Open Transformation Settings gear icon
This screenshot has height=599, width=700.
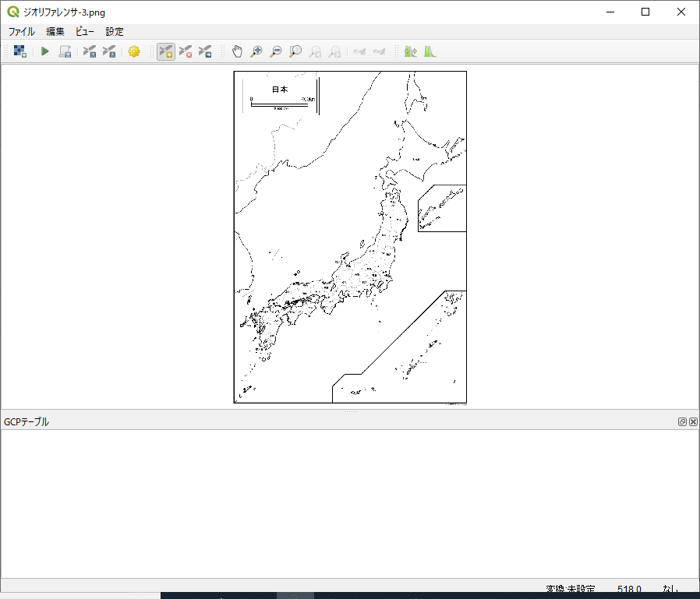pos(134,51)
